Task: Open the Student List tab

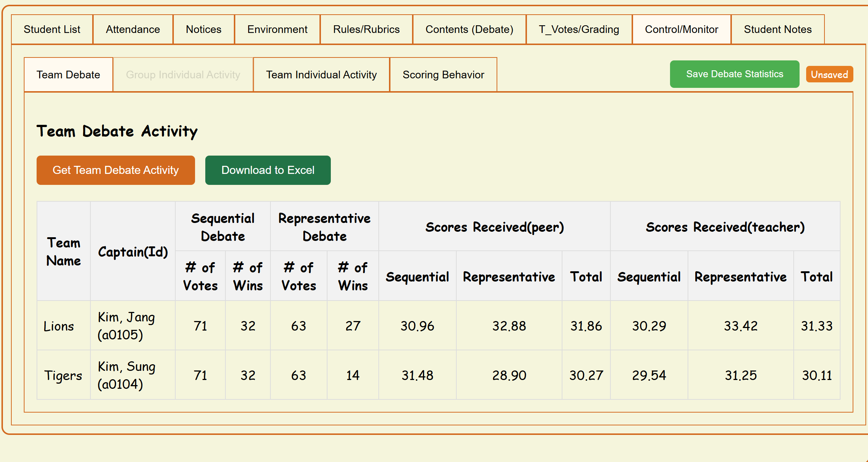Action: point(52,29)
